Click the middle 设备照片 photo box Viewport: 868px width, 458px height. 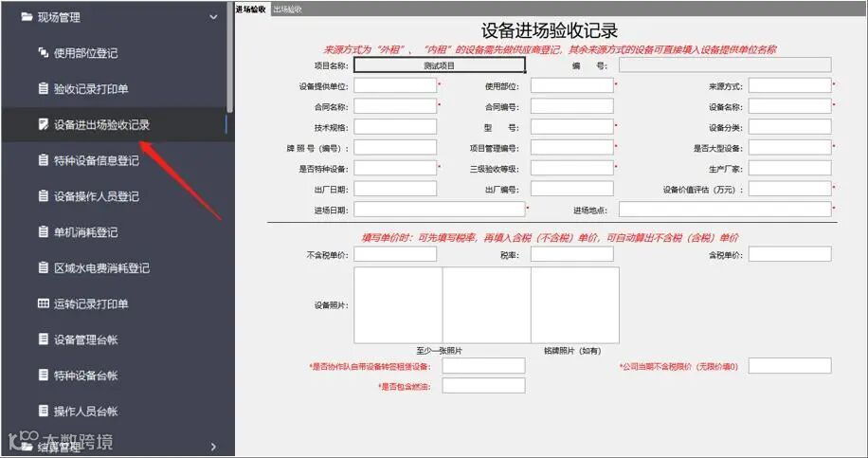coord(486,305)
